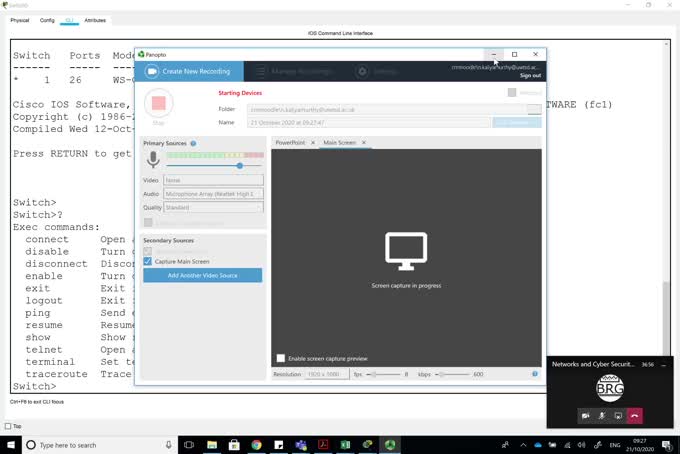Switch to the Physical tab
Screen dimensions: 680x454
pyautogui.click(x=20, y=20)
